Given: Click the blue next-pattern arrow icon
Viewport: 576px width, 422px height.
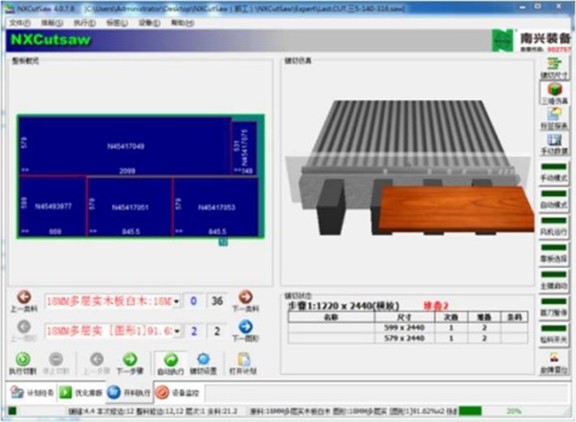Looking at the screenshot, I should [245, 327].
